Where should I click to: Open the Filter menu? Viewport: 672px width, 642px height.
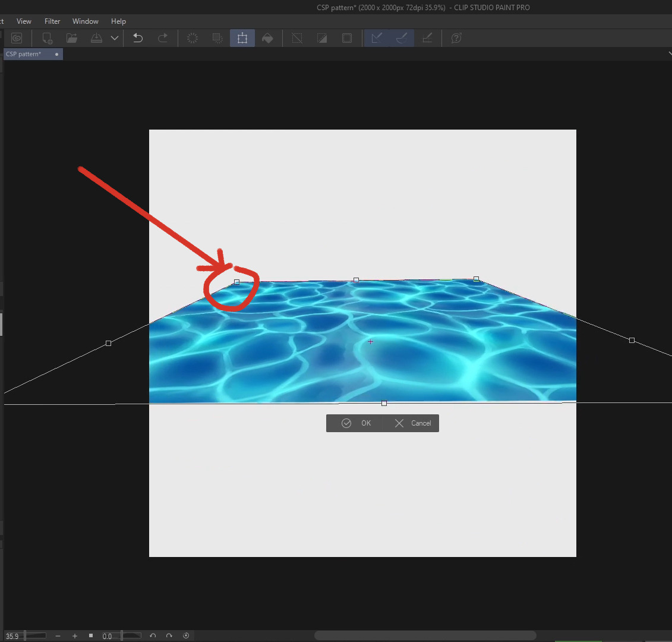52,21
